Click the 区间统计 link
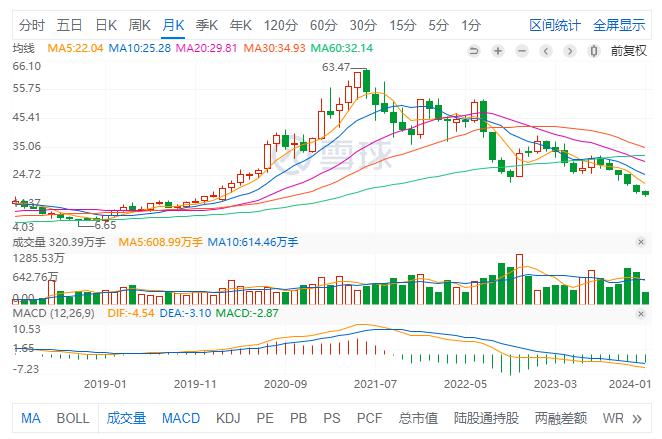Screen dimensions: 662x439 click(554, 24)
